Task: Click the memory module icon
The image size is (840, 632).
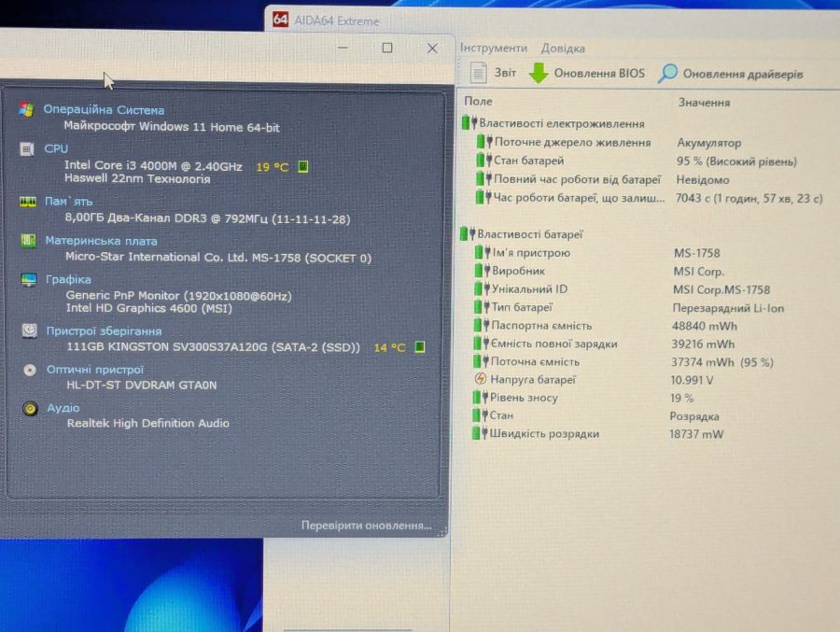Action: click(28, 202)
